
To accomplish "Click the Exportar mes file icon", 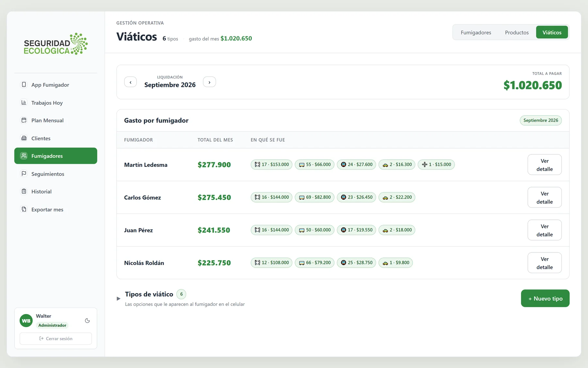I will (24, 209).
